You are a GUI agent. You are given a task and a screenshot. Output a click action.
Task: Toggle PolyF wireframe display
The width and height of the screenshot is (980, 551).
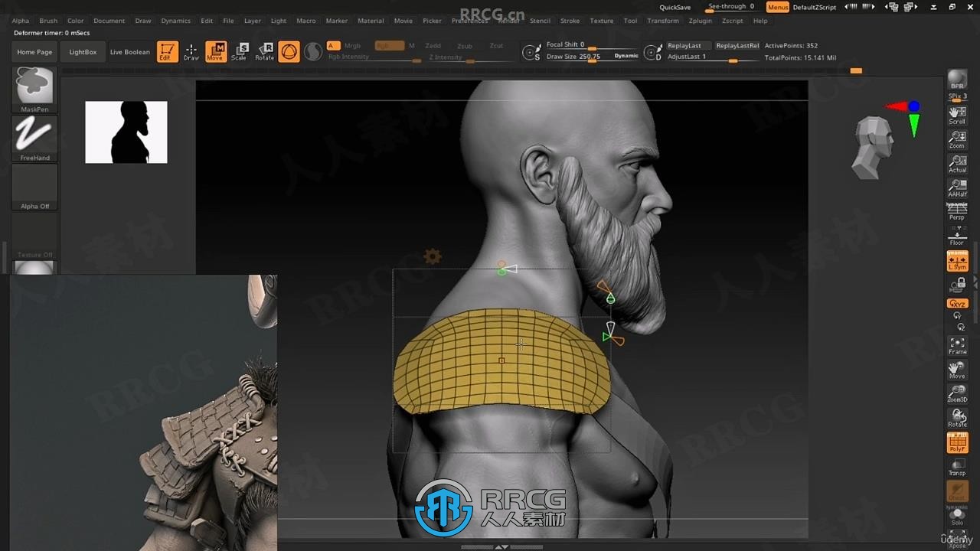pyautogui.click(x=957, y=442)
